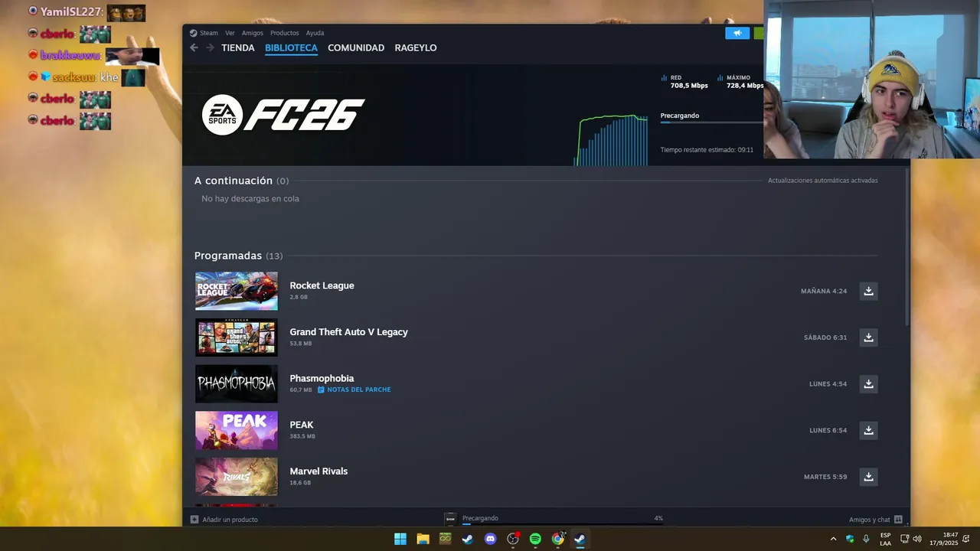Open Amigos y chat
The height and width of the screenshot is (551, 980).
pos(870,520)
